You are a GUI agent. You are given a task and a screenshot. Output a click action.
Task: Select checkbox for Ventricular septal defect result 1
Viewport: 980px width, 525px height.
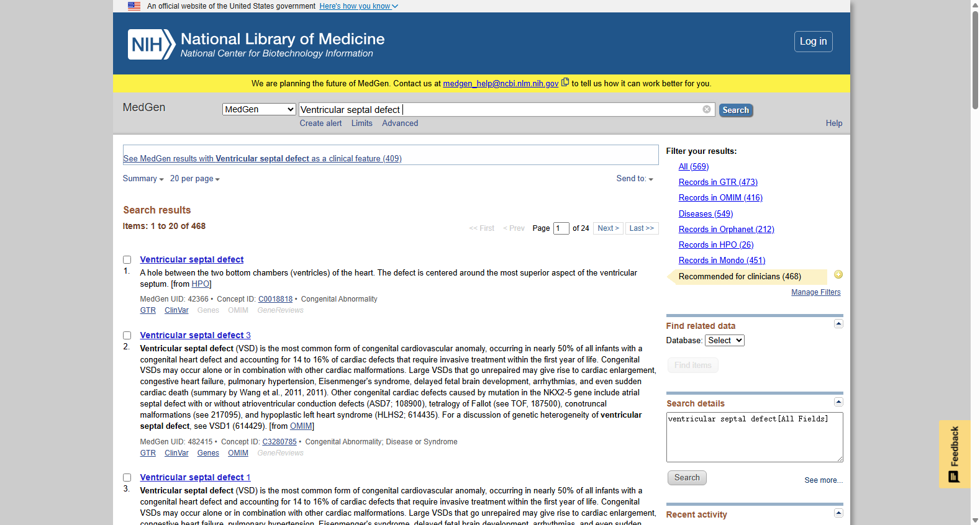(x=127, y=260)
